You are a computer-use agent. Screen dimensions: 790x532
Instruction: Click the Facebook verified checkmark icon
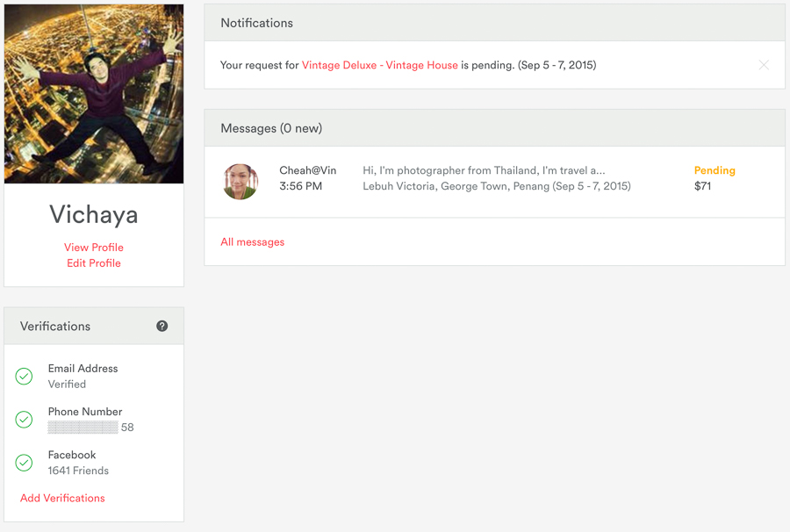tap(24, 463)
